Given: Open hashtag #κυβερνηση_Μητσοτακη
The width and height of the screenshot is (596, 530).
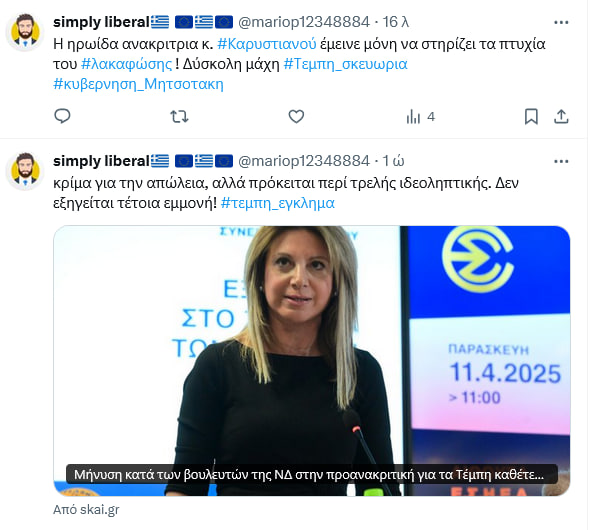Looking at the screenshot, I should tap(138, 84).
